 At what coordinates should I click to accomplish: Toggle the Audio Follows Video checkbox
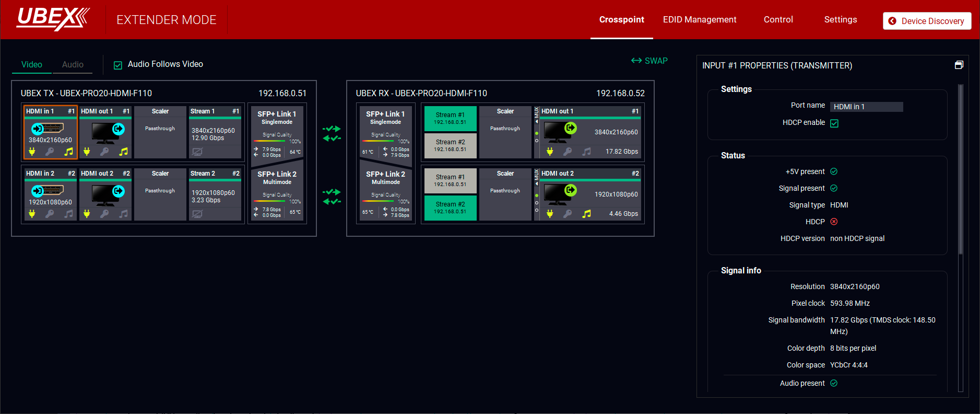tap(118, 65)
